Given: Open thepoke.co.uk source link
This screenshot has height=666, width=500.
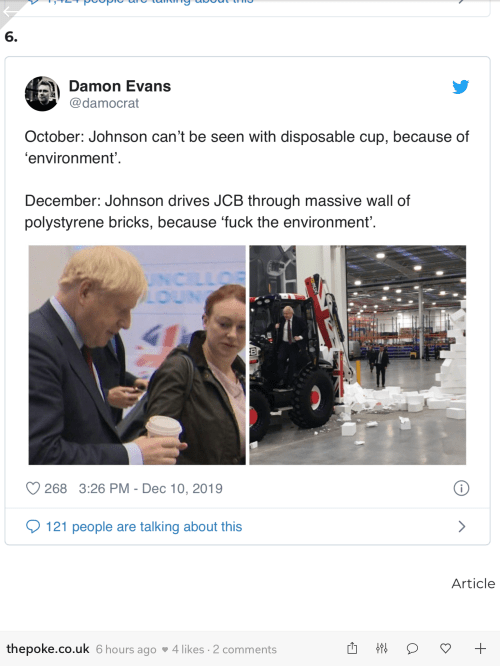Looking at the screenshot, I should (48, 649).
